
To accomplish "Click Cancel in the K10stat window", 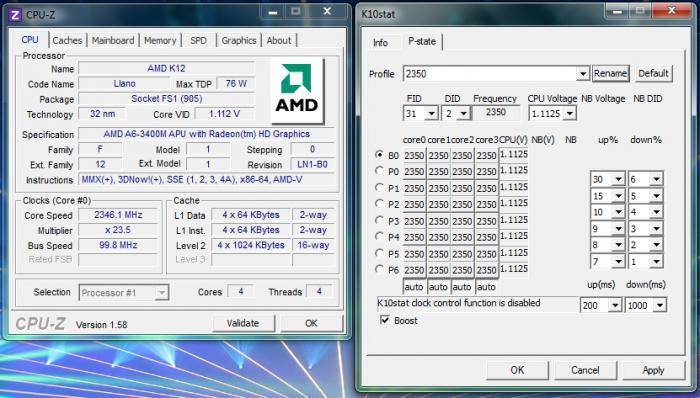I will (585, 370).
